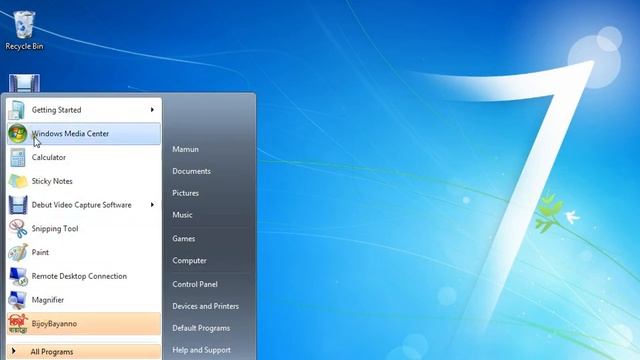This screenshot has width=640, height=360.
Task: Click the Calculator icon
Action: [x=18, y=158]
